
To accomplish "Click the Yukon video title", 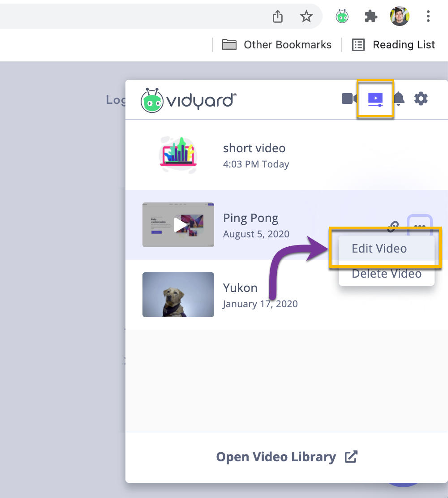I will click(x=240, y=288).
